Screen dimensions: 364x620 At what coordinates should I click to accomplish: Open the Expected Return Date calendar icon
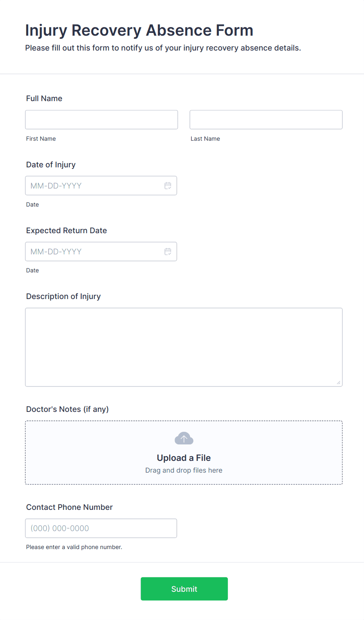coord(168,252)
